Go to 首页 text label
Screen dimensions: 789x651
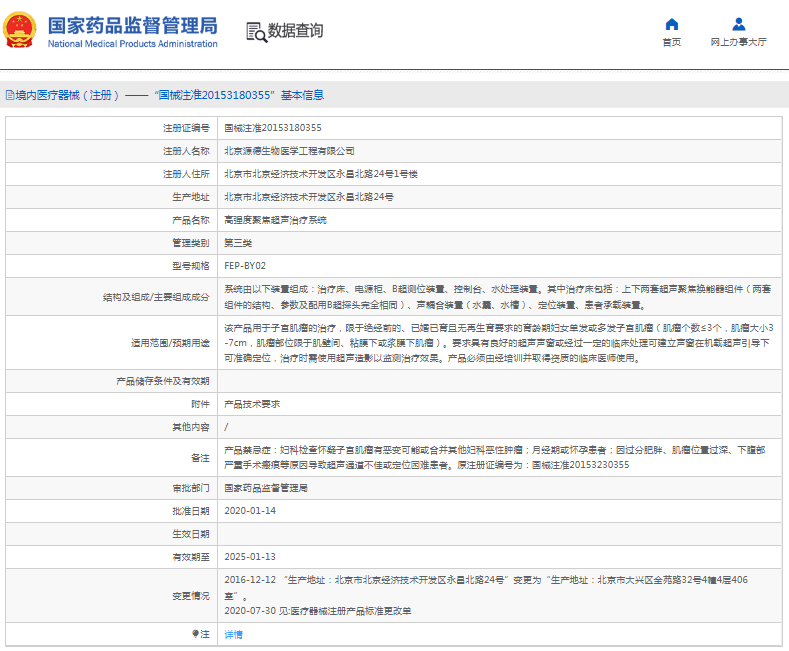point(672,43)
